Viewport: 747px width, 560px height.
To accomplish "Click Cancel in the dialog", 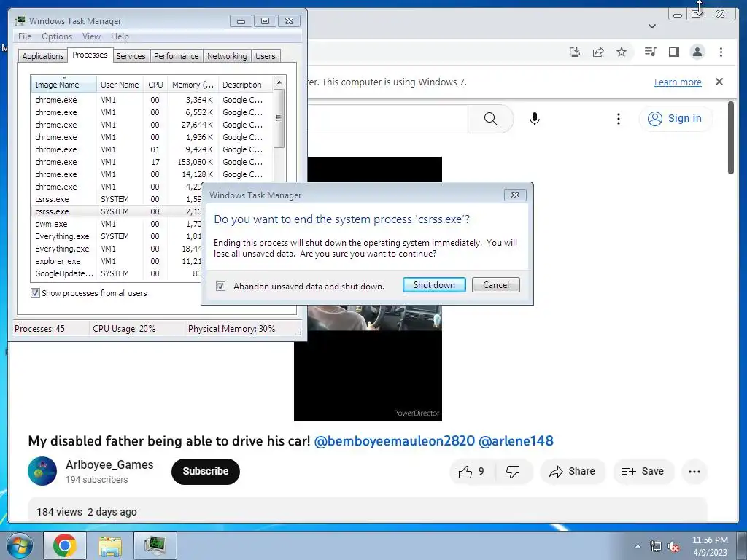I will point(496,285).
